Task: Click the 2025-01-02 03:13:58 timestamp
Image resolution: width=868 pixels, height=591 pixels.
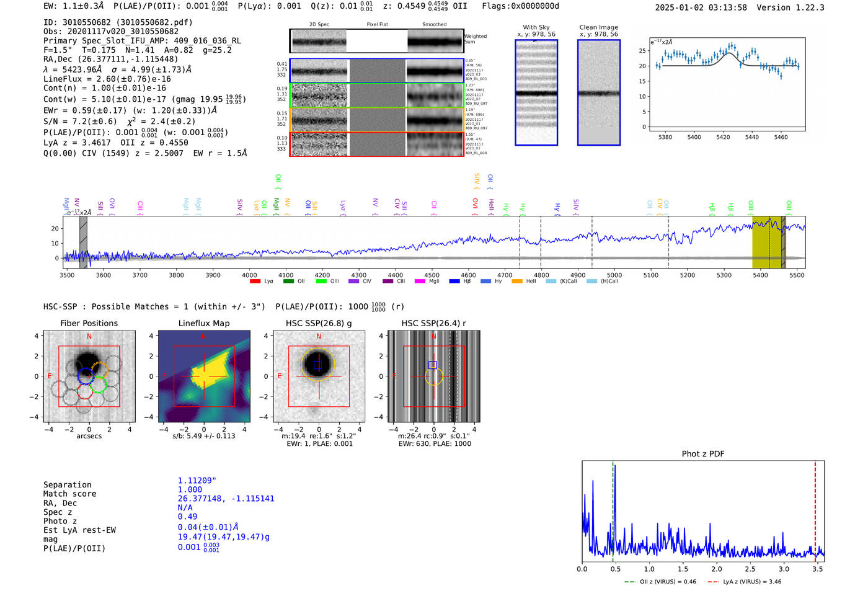Action: point(701,7)
